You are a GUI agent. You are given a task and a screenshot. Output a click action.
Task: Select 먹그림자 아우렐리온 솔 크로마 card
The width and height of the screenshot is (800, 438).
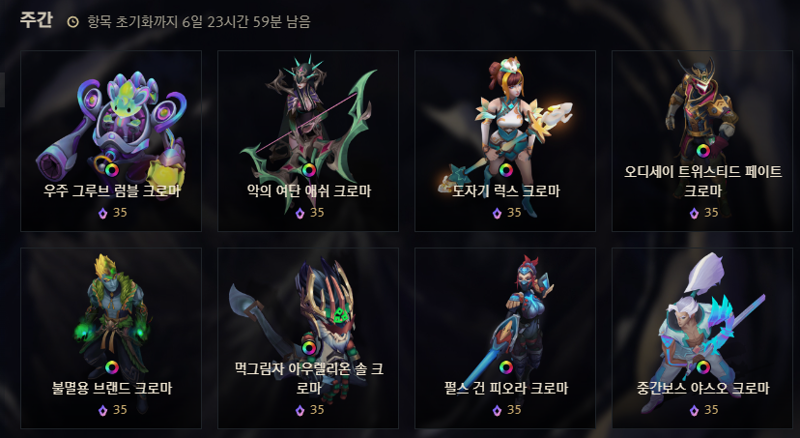coord(308,338)
